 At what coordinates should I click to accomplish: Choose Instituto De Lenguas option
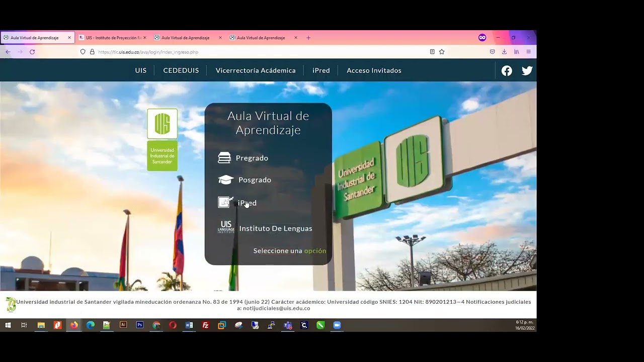[276, 228]
